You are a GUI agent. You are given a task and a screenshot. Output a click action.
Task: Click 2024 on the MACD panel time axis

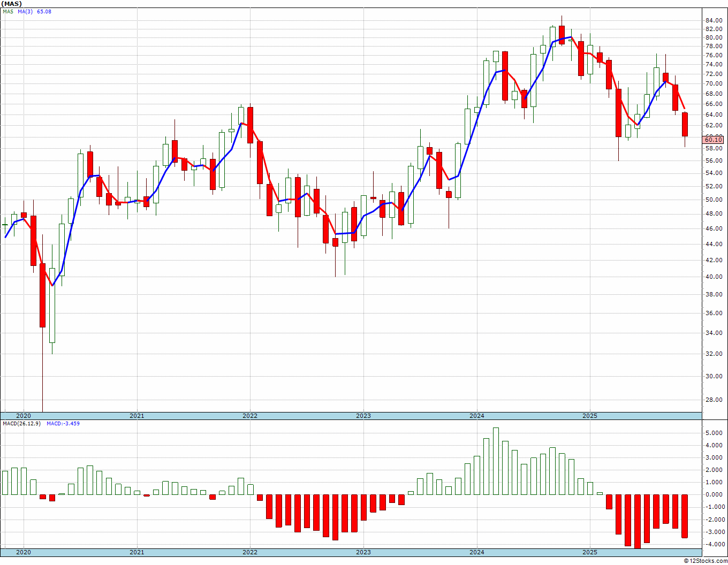[476, 552]
